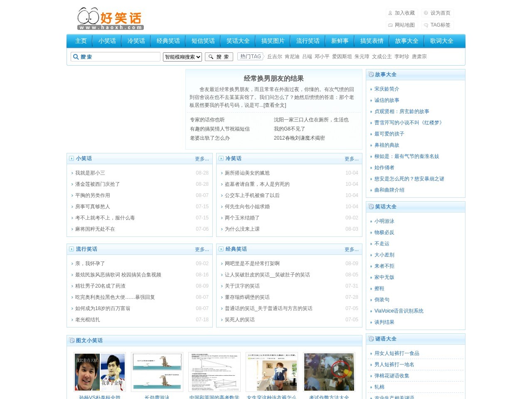Go to 主页 in the navigation bar
The height and width of the screenshot is (399, 532).
[x=81, y=41]
